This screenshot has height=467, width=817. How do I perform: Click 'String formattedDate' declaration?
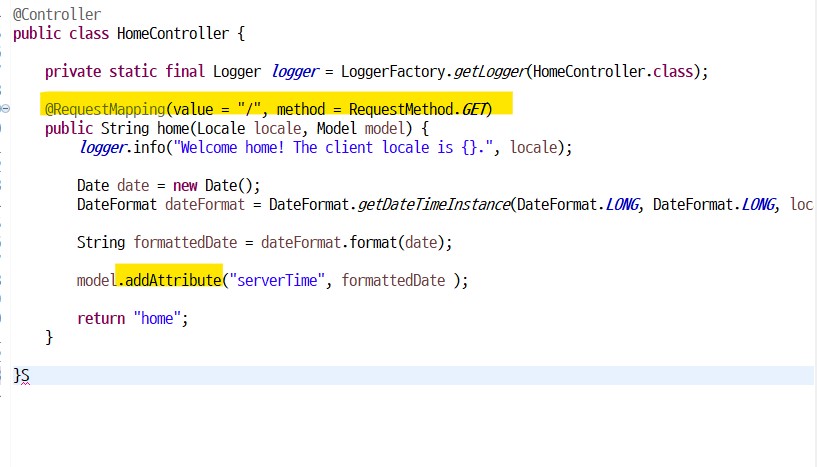coord(157,242)
